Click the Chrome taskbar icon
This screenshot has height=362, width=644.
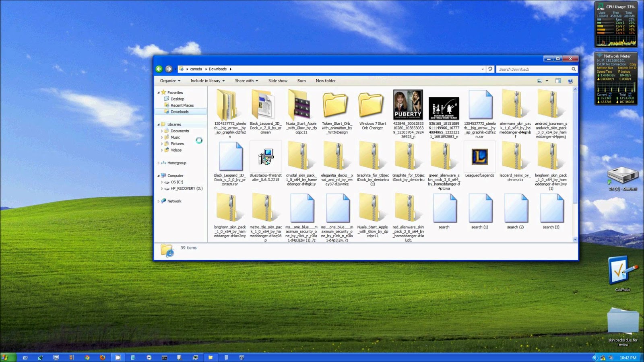tap(87, 357)
